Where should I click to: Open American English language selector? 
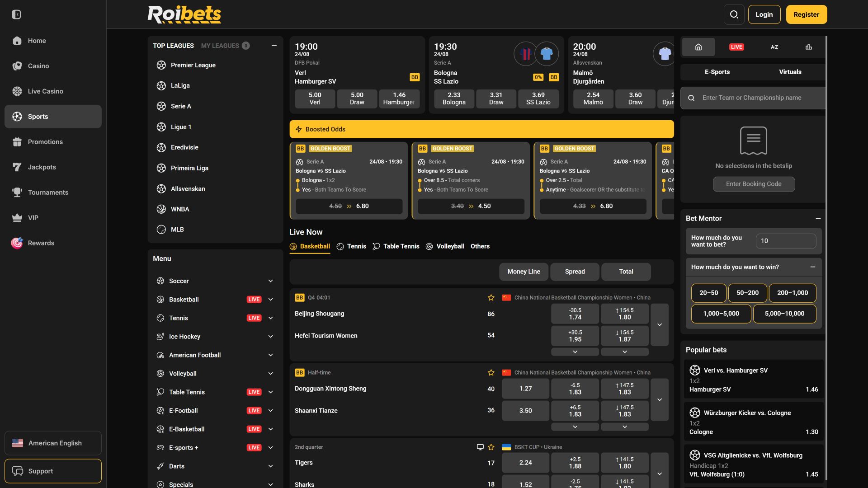point(53,443)
